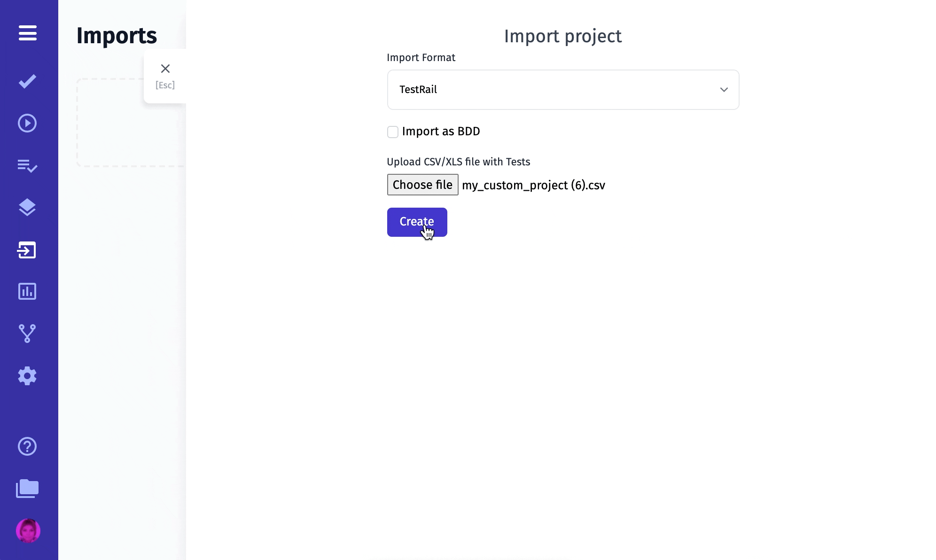
Task: Open the Settings gear icon
Action: [27, 376]
